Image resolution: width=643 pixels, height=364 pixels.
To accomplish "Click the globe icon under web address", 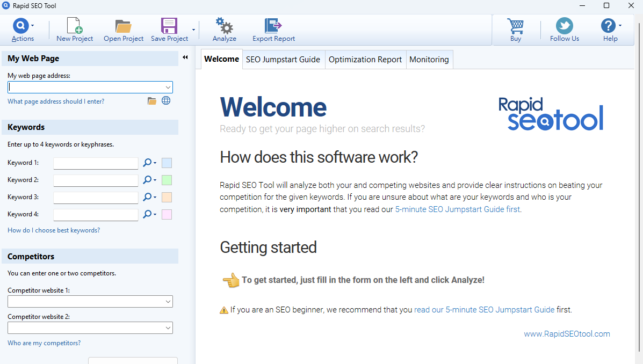I will (166, 100).
